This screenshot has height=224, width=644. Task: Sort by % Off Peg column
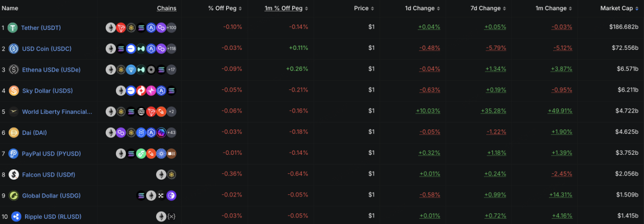click(225, 8)
